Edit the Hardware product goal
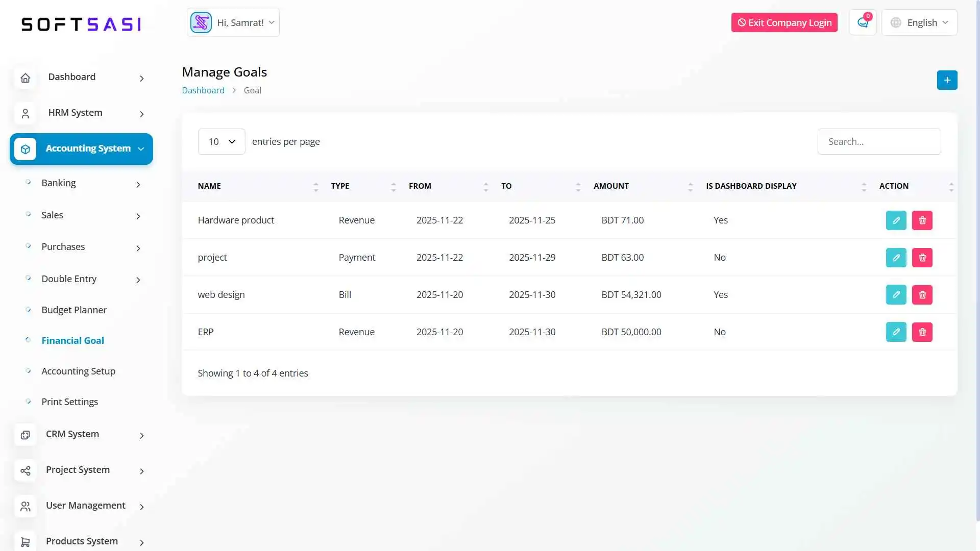Image resolution: width=980 pixels, height=551 pixels. (896, 220)
